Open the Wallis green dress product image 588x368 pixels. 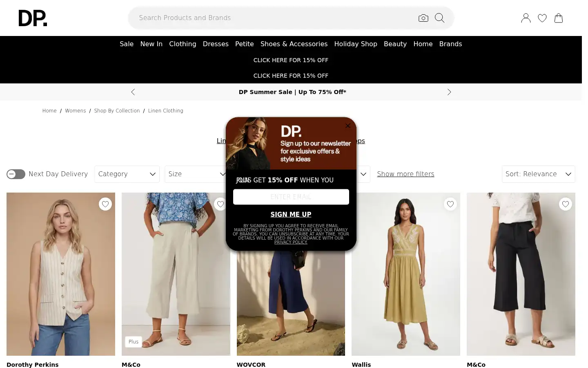pyautogui.click(x=406, y=274)
